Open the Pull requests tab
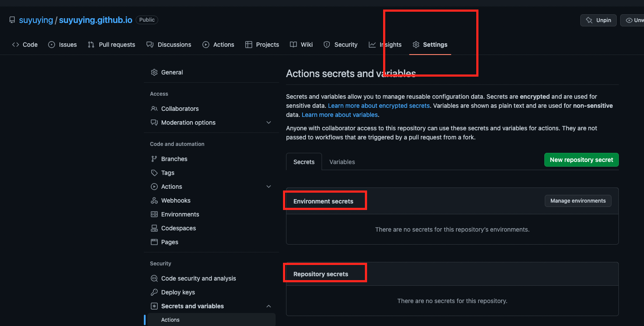 [111, 45]
